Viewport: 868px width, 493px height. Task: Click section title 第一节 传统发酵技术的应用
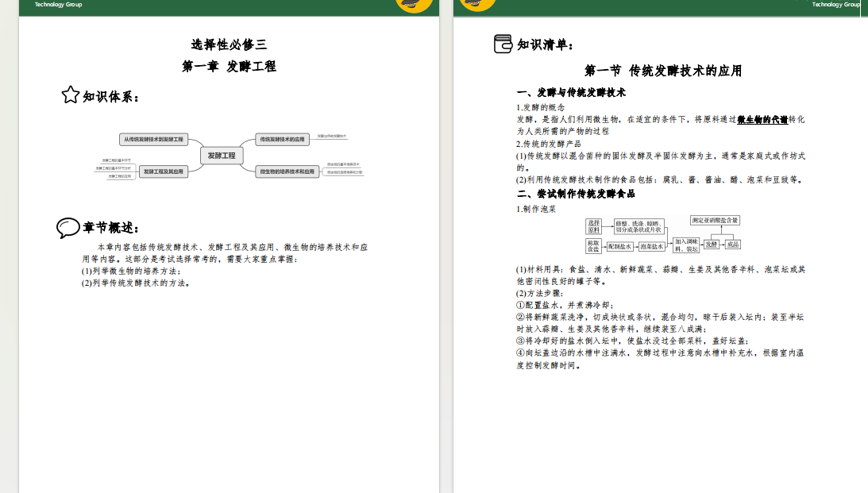[x=663, y=71]
